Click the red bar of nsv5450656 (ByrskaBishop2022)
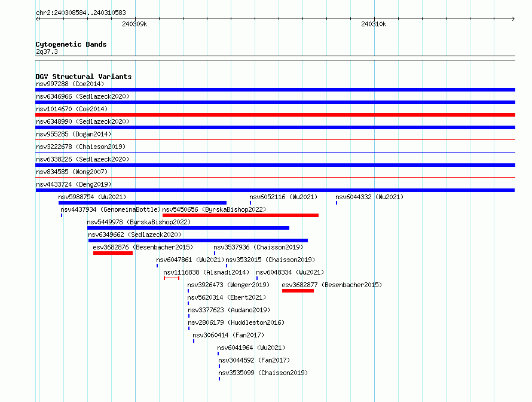532x402 pixels. [x=240, y=215]
